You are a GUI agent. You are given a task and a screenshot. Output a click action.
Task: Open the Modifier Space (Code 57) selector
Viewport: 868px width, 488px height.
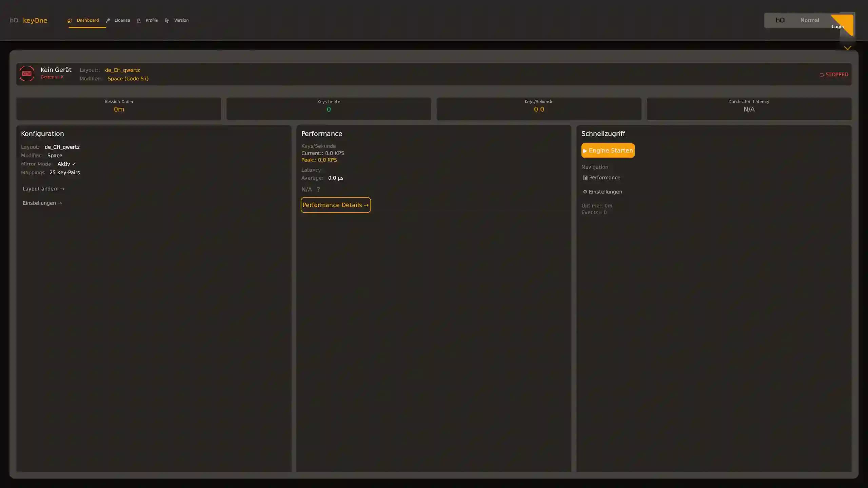[128, 78]
